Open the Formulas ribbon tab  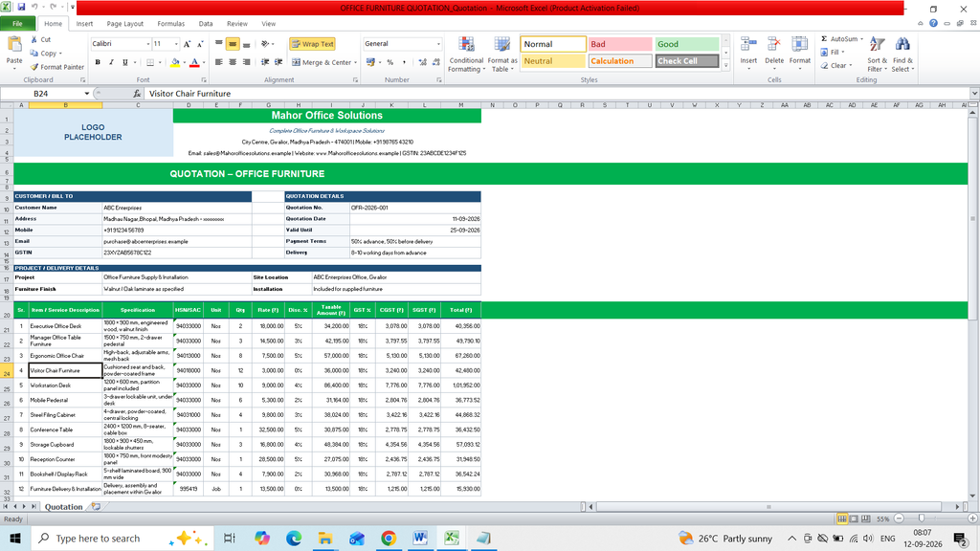click(x=170, y=24)
